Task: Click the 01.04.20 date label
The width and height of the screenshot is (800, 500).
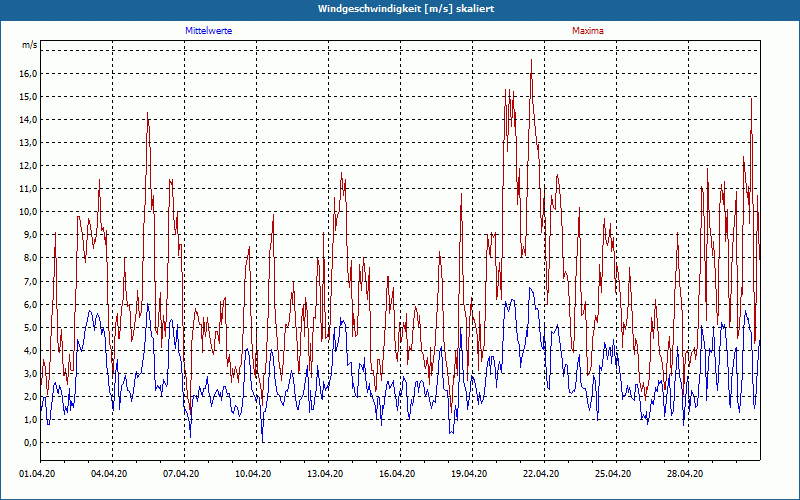Action: tap(37, 474)
